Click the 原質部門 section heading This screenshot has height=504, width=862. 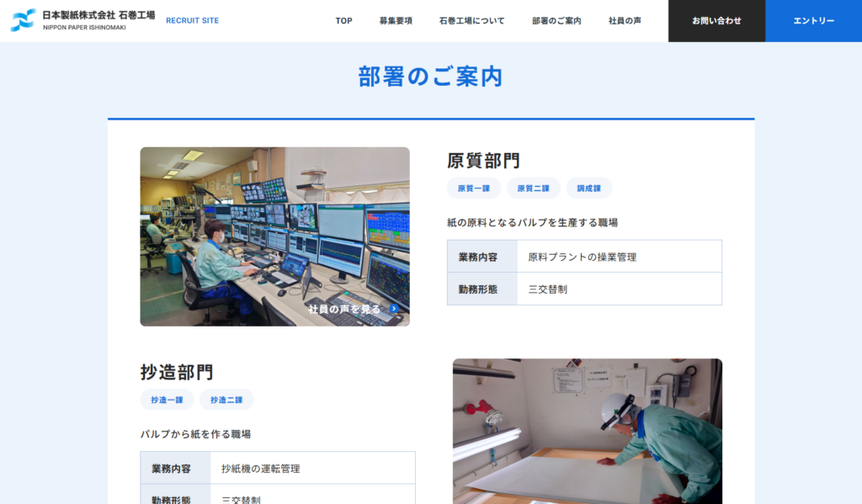(484, 159)
